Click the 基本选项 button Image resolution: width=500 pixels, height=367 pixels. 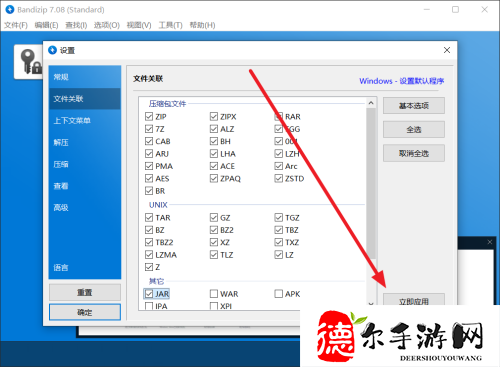point(414,106)
